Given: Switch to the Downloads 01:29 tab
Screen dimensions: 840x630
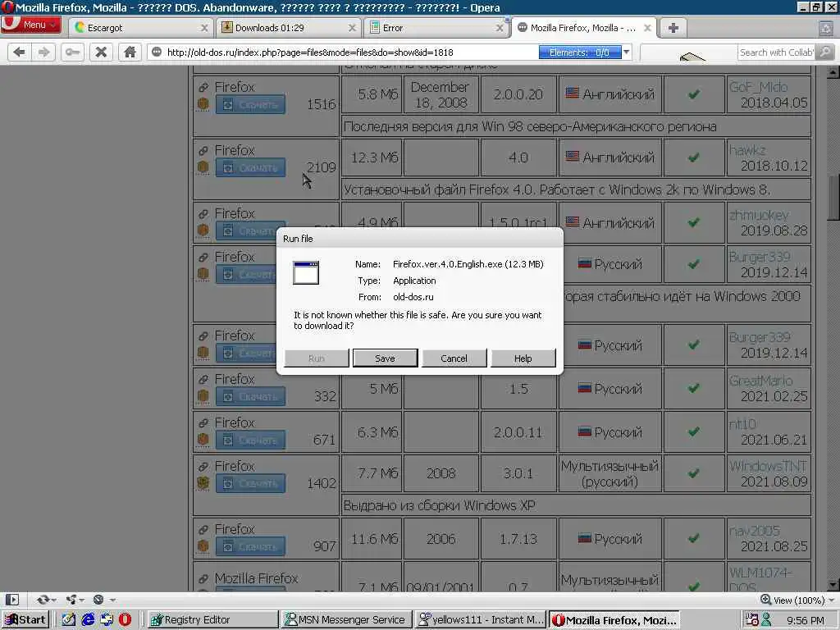Looking at the screenshot, I should (x=288, y=28).
